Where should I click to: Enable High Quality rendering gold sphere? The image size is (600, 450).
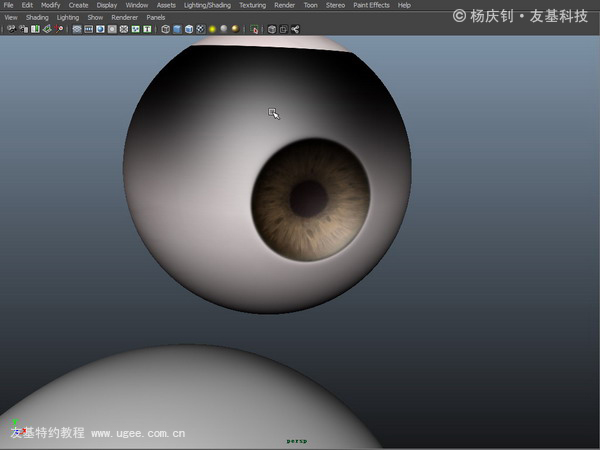tap(236, 29)
